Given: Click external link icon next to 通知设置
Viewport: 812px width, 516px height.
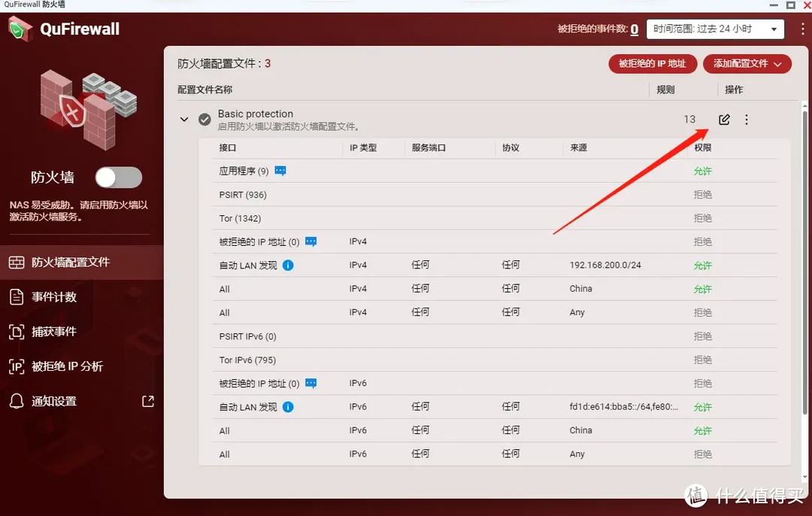Looking at the screenshot, I should [x=148, y=401].
